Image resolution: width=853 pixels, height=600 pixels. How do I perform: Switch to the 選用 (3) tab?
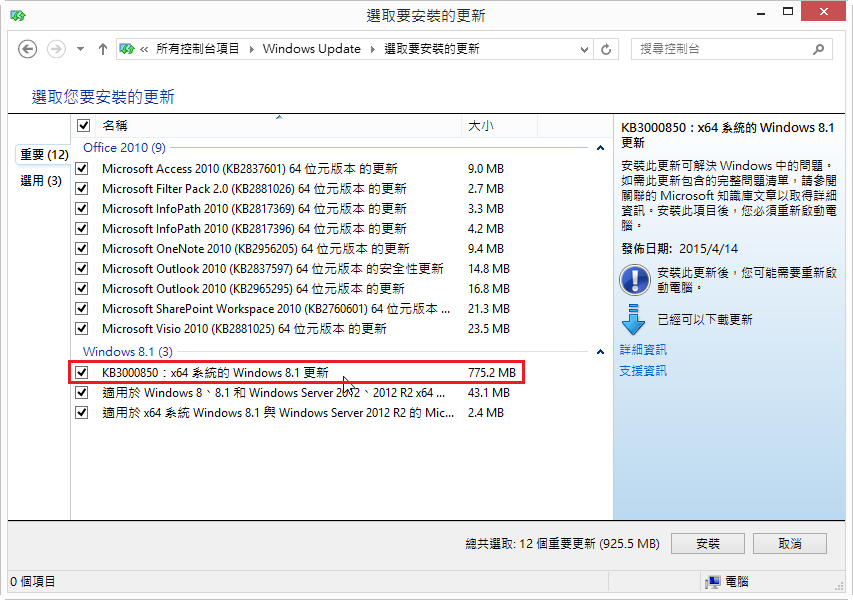click(41, 181)
